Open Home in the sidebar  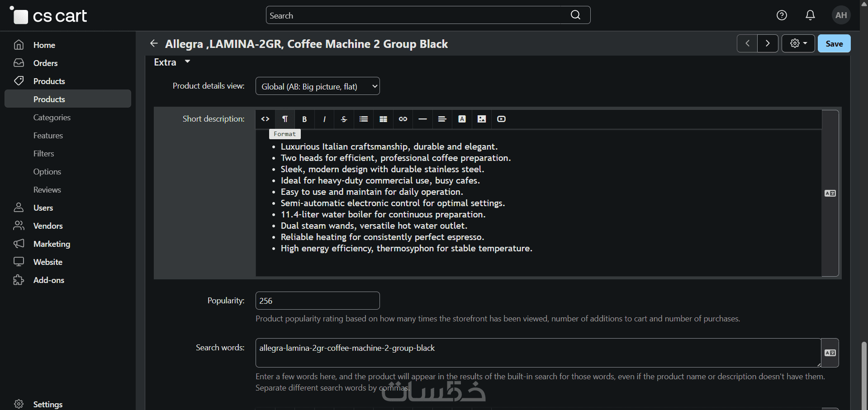pyautogui.click(x=44, y=45)
